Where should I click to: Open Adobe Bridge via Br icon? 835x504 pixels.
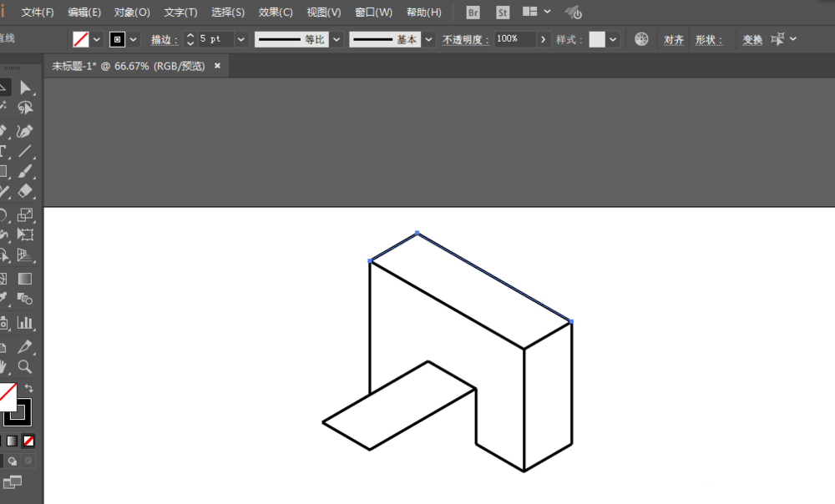473,13
